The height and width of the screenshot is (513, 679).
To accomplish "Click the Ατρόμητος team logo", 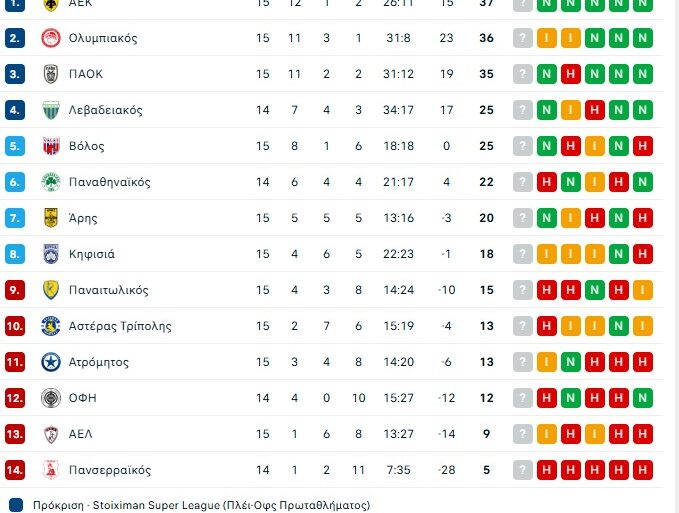I will point(50,362).
